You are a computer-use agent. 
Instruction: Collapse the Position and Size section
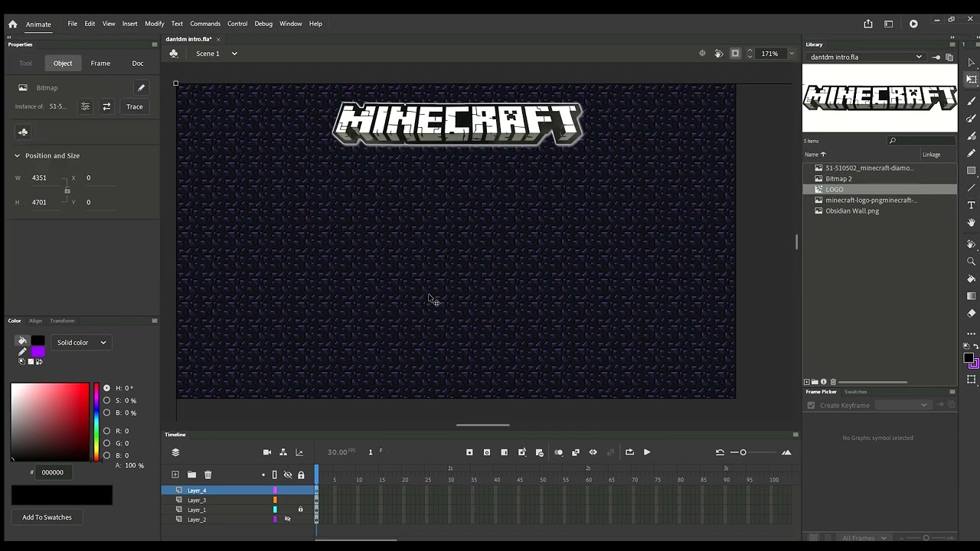(17, 155)
